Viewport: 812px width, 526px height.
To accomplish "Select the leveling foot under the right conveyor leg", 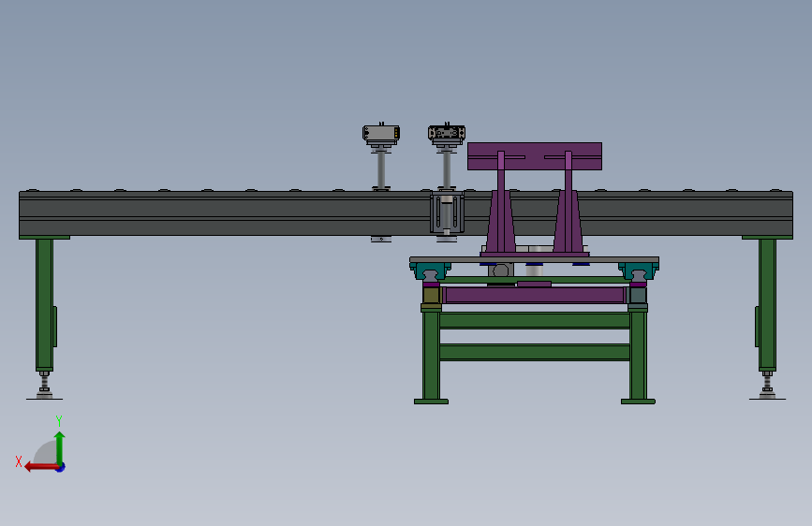I will pos(767,387).
